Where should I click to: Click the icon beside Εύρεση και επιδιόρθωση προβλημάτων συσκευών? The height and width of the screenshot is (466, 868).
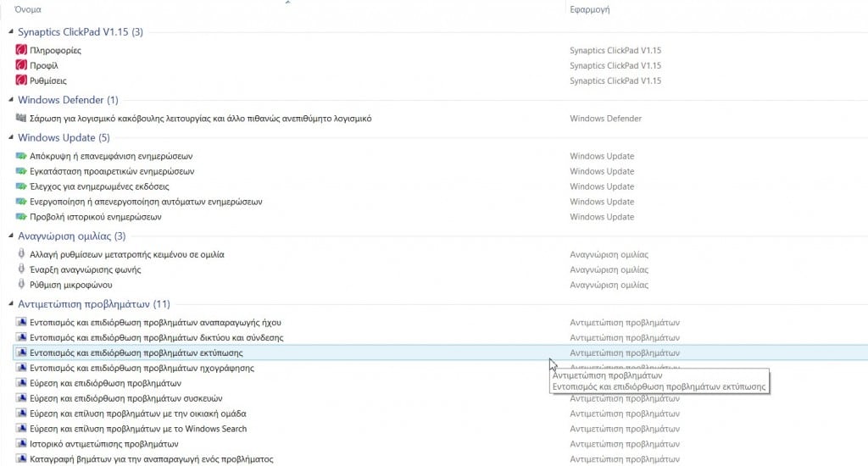click(x=21, y=398)
